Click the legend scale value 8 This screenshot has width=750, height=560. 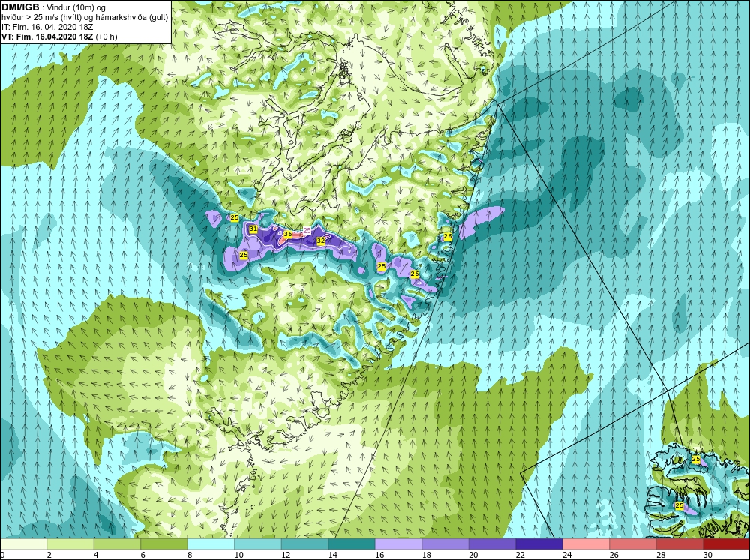click(x=190, y=555)
